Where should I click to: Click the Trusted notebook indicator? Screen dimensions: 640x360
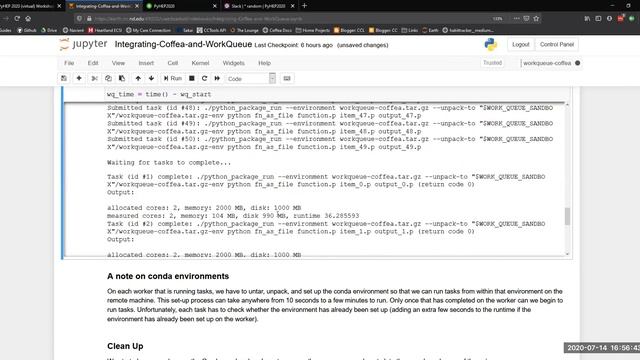[492, 63]
